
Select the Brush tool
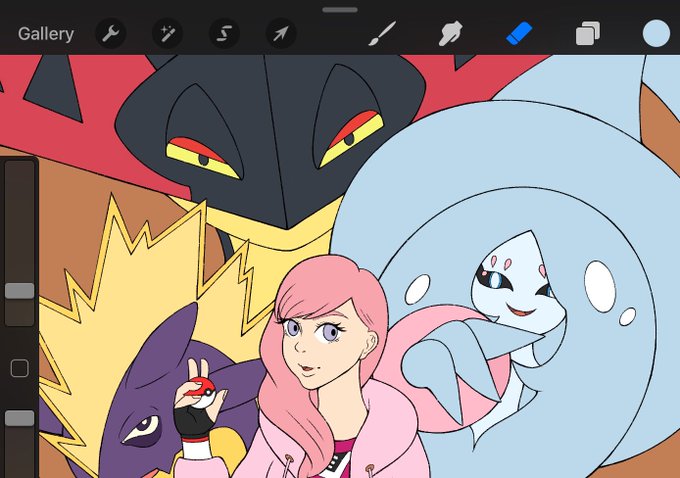[382, 33]
